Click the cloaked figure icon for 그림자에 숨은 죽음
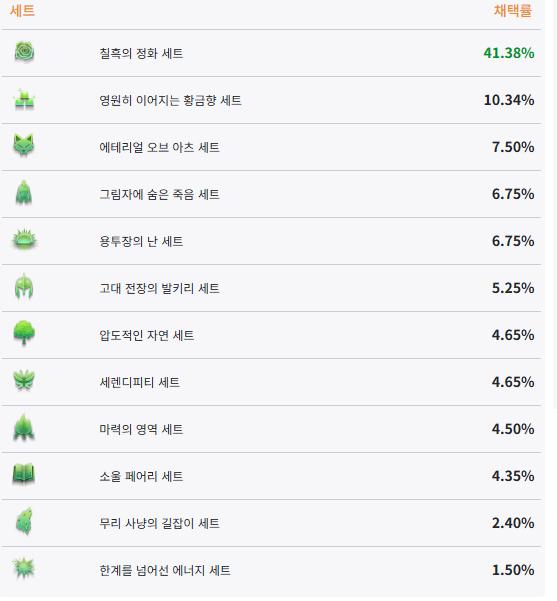This screenshot has width=557, height=601. tap(24, 193)
